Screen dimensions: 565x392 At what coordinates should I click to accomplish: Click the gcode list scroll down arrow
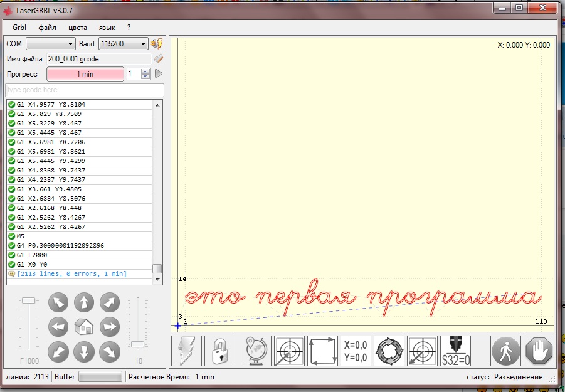pyautogui.click(x=157, y=279)
